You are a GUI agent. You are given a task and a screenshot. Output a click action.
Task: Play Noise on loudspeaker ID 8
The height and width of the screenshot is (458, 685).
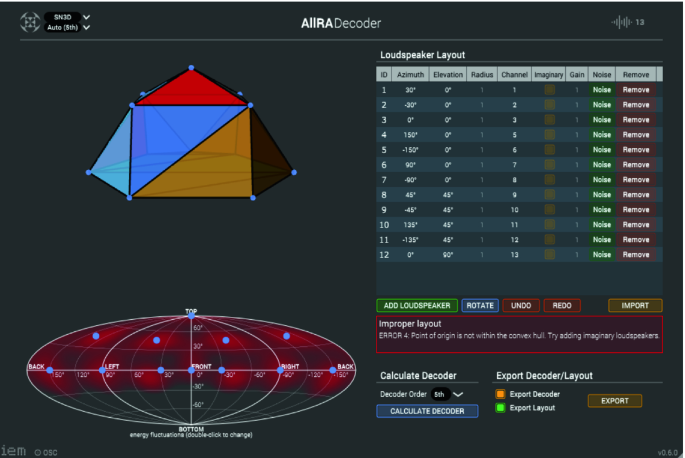tap(602, 194)
